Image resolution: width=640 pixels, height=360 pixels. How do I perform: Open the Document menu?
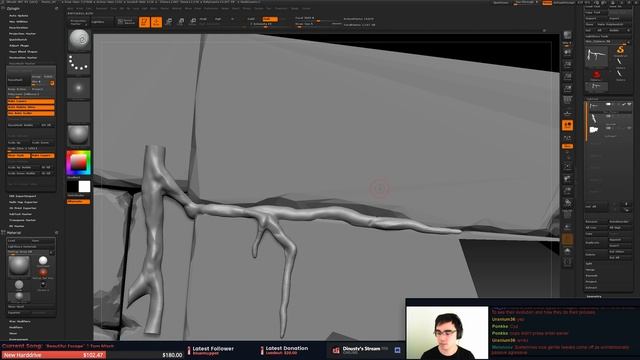102,8
